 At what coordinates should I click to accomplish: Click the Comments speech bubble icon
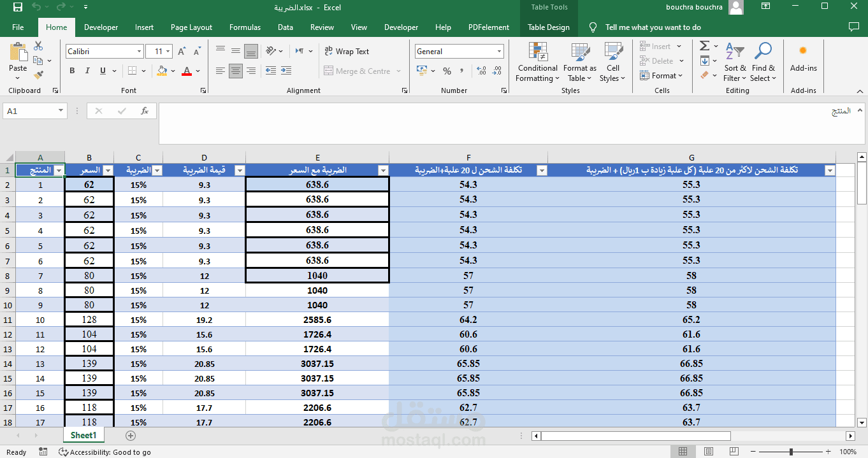tap(853, 27)
